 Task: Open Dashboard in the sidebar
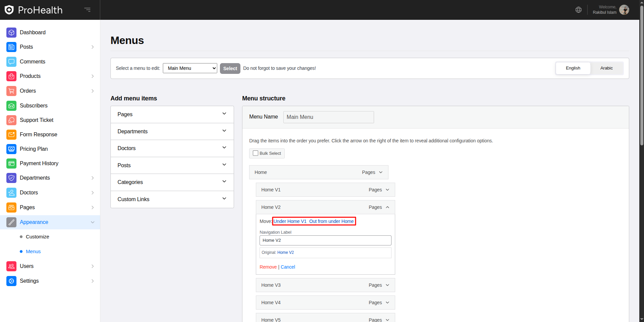pyautogui.click(x=33, y=33)
